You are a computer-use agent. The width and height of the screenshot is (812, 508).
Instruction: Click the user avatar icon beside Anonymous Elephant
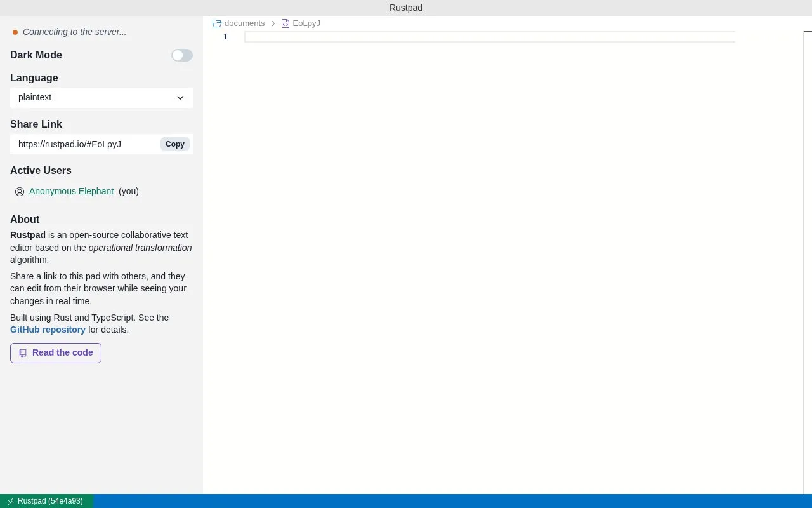(x=20, y=191)
